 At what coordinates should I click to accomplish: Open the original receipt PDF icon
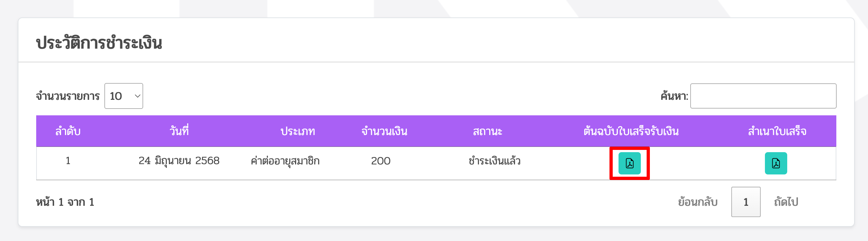point(629,163)
